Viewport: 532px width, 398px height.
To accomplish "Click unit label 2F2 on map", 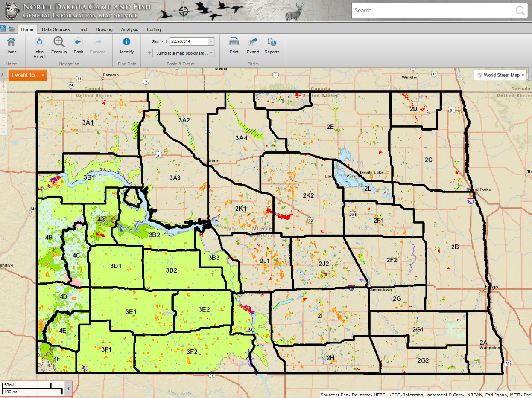I will 392,260.
